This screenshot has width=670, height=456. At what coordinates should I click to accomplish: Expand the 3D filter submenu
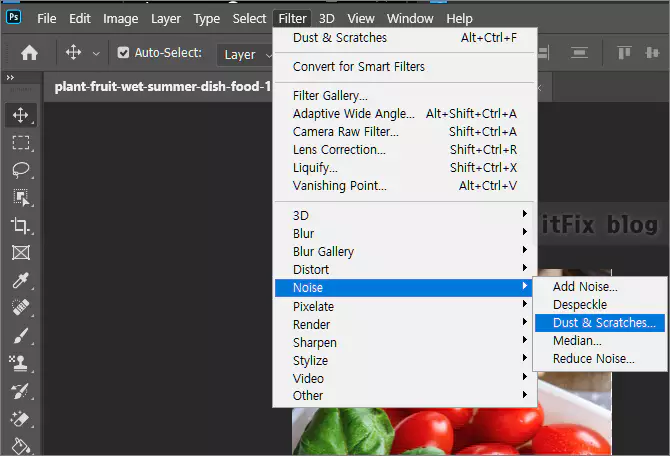click(404, 215)
